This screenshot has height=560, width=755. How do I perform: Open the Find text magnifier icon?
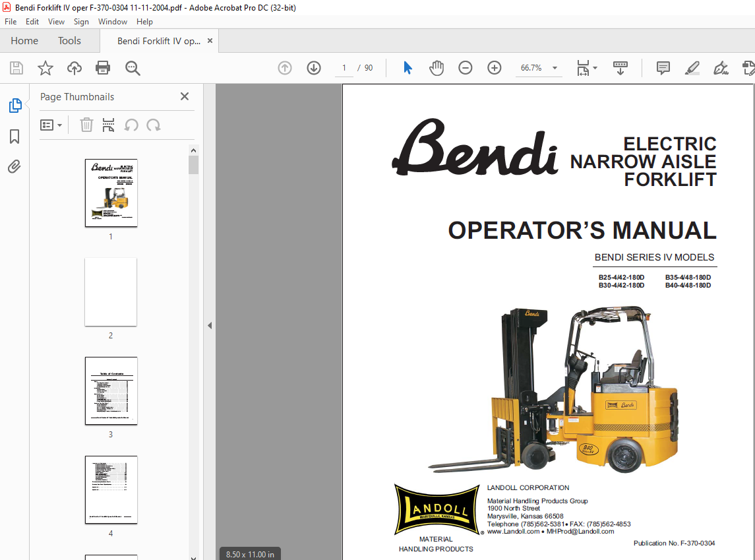pos(133,68)
